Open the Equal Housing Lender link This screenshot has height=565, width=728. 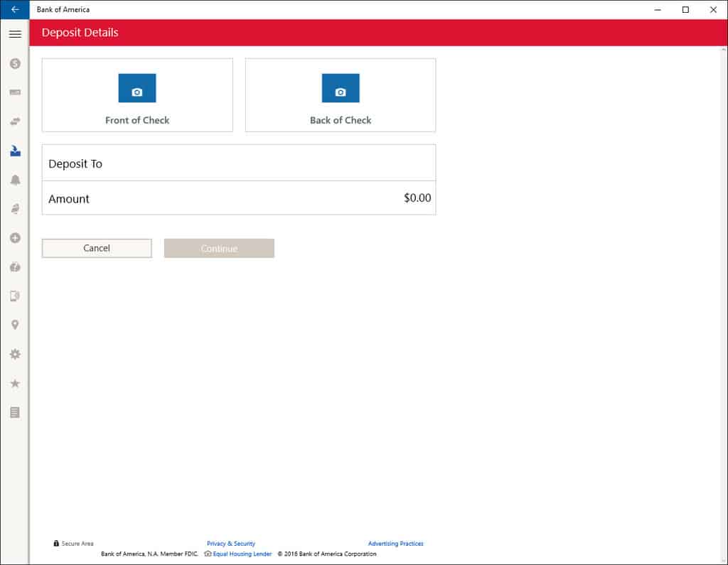(x=242, y=554)
